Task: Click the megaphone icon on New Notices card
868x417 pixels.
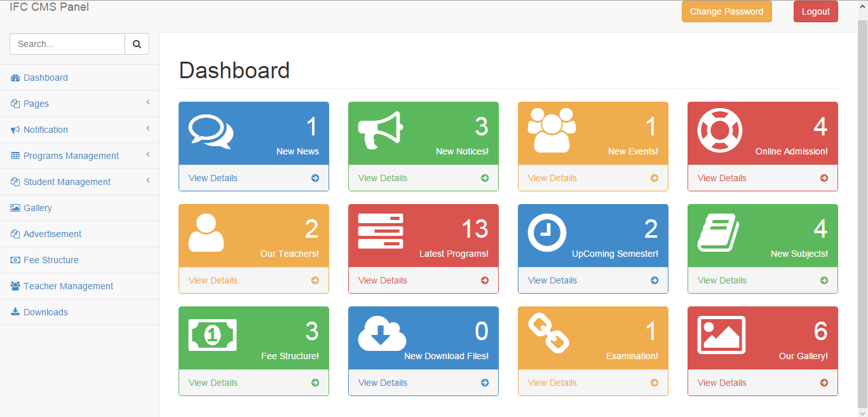Action: pyautogui.click(x=380, y=130)
